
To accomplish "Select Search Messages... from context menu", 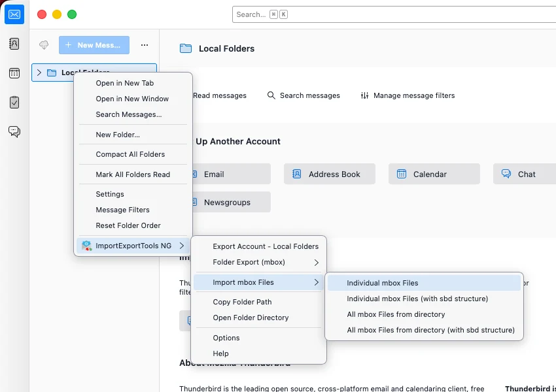I will pos(133,114).
